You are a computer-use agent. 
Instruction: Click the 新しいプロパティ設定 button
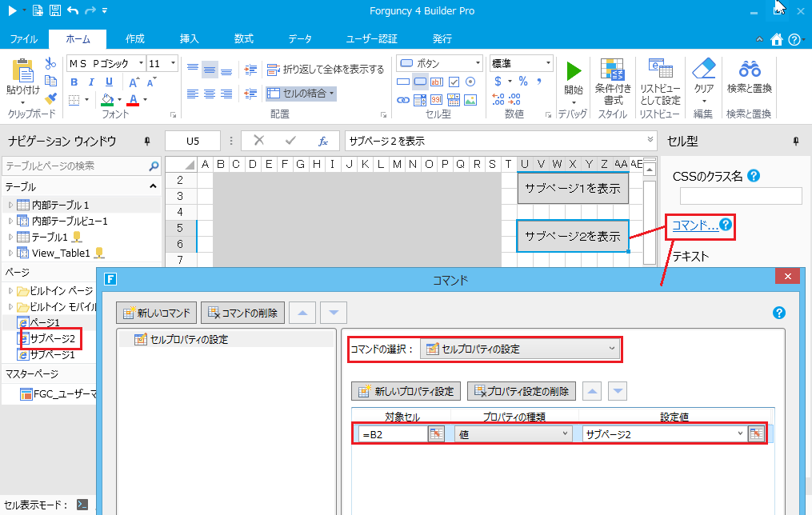click(406, 391)
